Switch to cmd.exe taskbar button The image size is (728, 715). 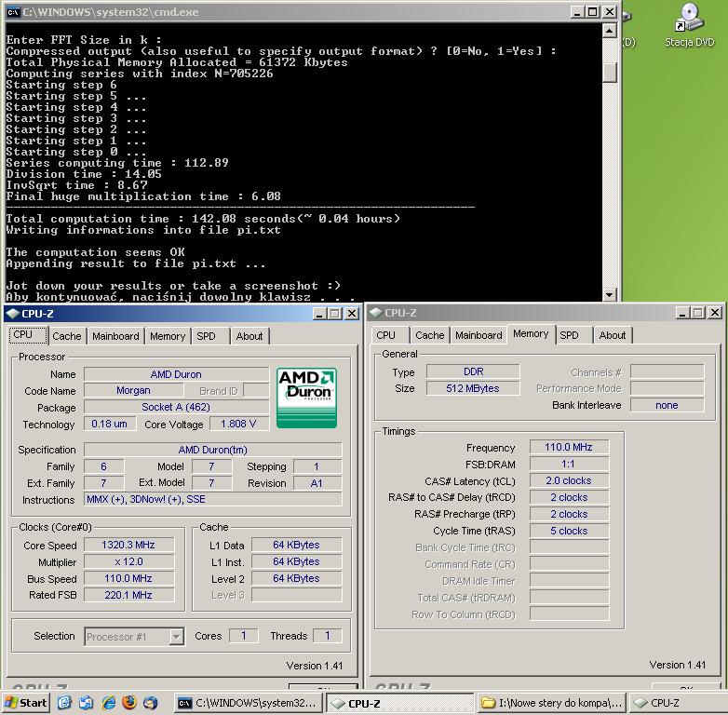[x=249, y=703]
